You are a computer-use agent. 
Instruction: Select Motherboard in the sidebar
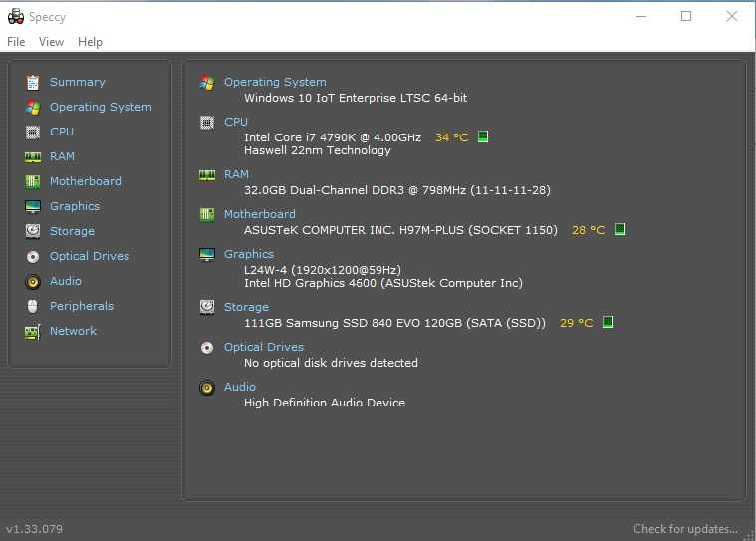[x=86, y=181]
